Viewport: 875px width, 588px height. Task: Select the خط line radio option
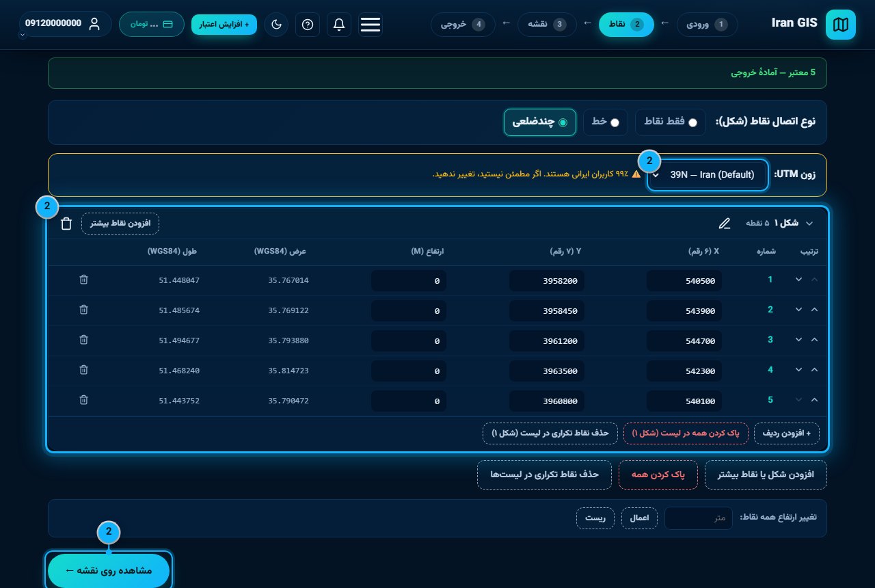click(605, 122)
